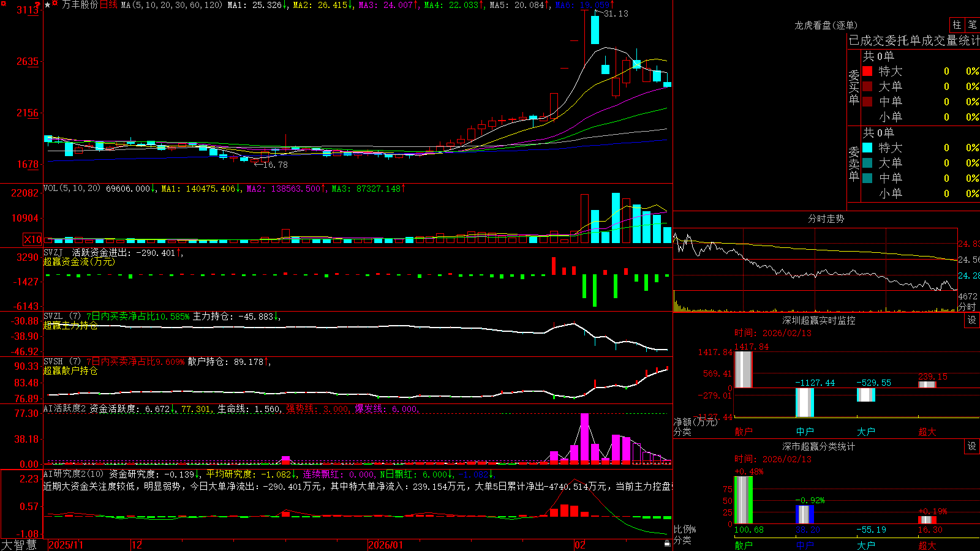Click the 2025/11 date marker
Viewport: 980px width, 551px height.
66,545
